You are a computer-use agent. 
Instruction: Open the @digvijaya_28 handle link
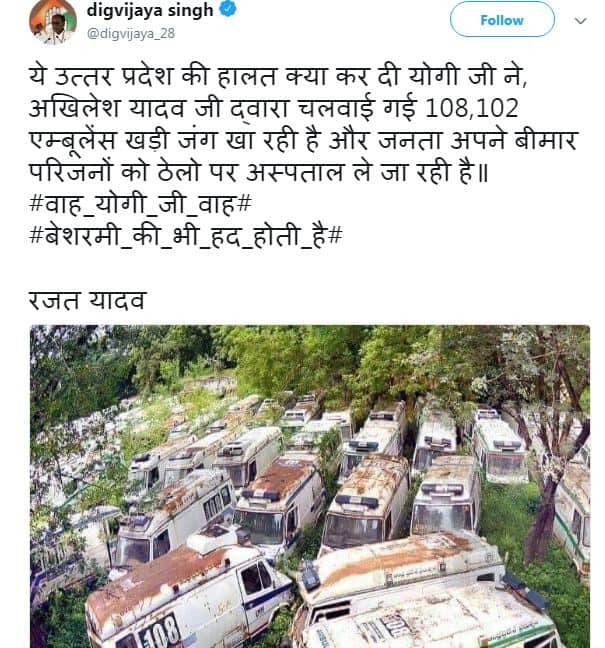[x=131, y=33]
